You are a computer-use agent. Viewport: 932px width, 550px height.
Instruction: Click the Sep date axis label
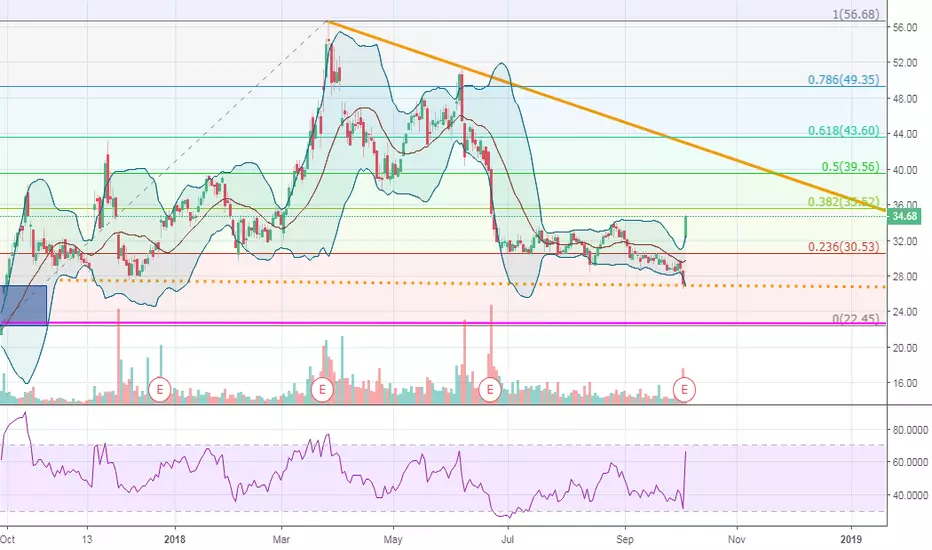(x=625, y=539)
